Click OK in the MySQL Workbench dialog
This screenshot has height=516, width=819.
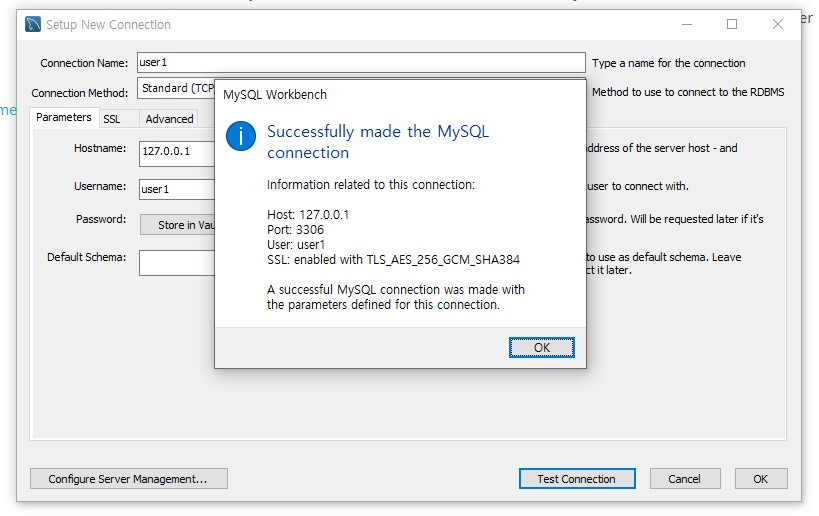tap(542, 347)
